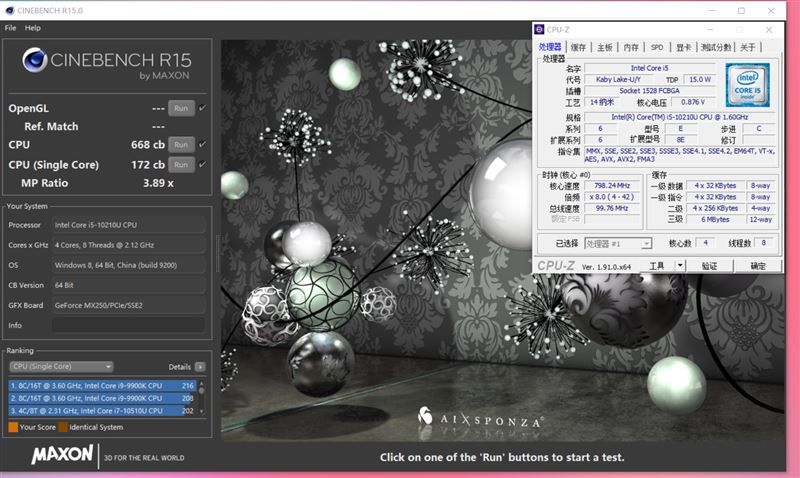Switch to the 处理器 tab in CPU-Z

coord(550,47)
